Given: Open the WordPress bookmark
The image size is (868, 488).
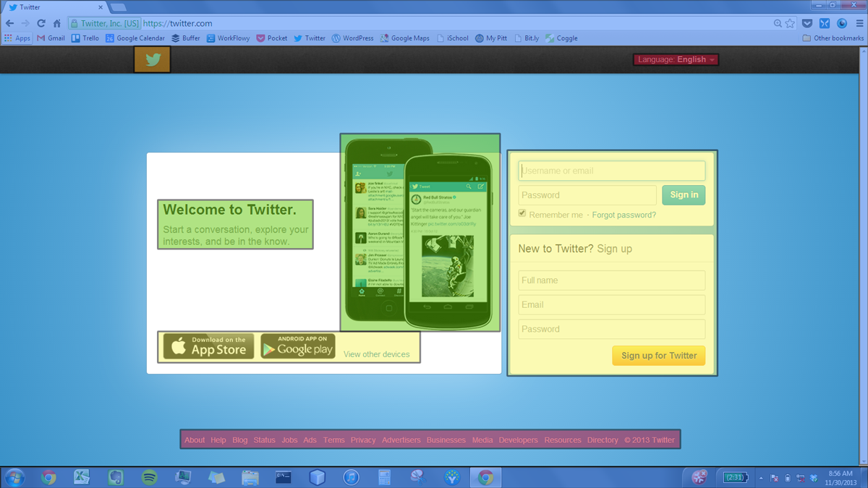Looking at the screenshot, I should point(353,38).
